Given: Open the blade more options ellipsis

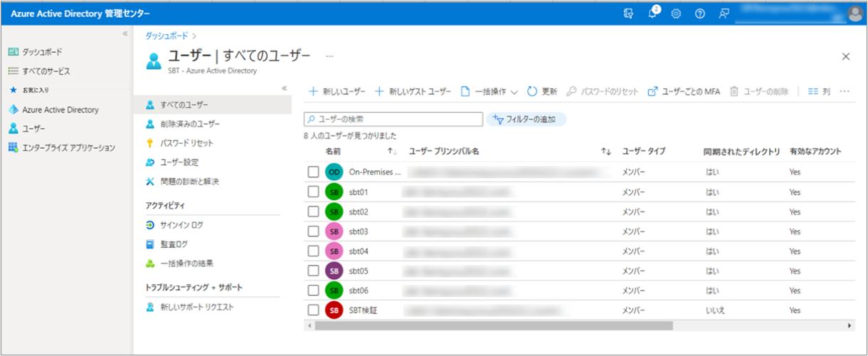Looking at the screenshot, I should click(x=329, y=56).
